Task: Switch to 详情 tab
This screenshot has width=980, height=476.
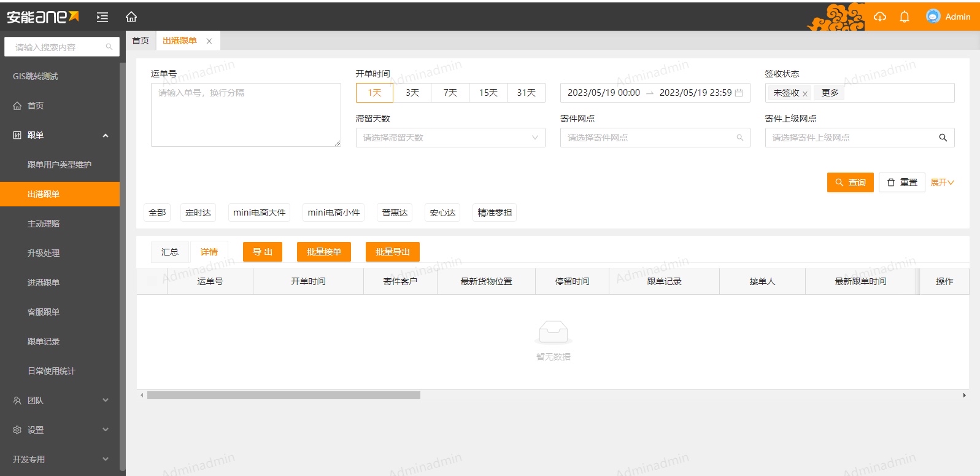Action: pos(209,252)
